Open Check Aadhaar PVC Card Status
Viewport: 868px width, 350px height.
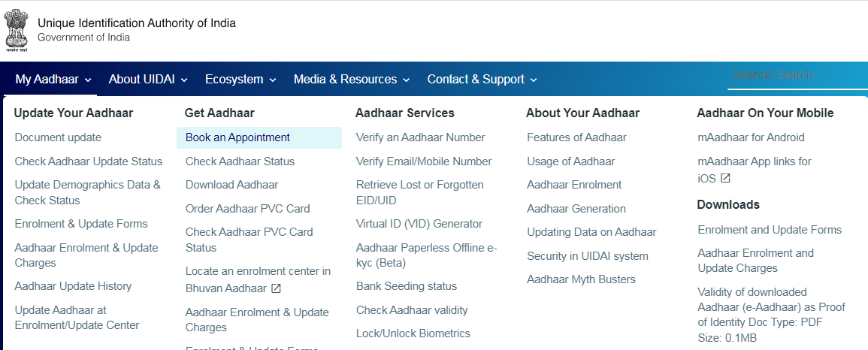(x=249, y=240)
